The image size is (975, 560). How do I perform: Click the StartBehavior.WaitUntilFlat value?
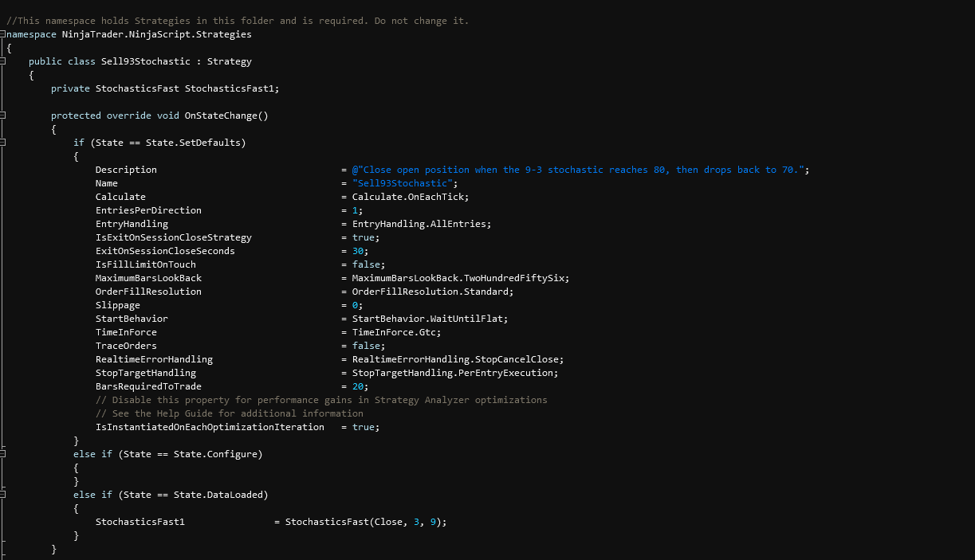pyautogui.click(x=427, y=319)
